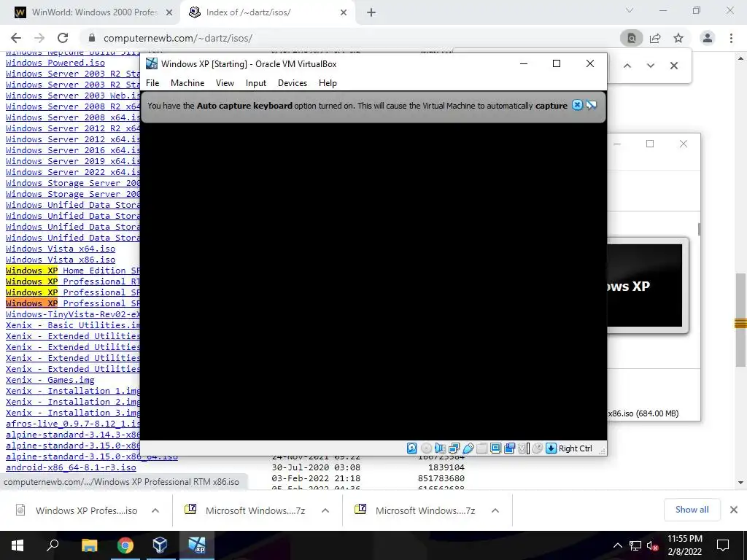View site information padlock icon
The image size is (747, 560).
(92, 38)
